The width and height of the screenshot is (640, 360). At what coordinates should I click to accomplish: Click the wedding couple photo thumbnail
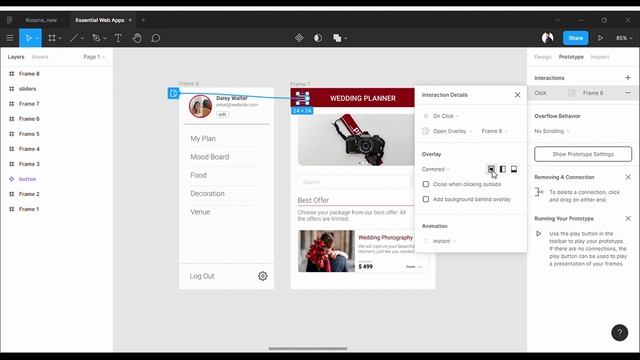[x=326, y=251]
